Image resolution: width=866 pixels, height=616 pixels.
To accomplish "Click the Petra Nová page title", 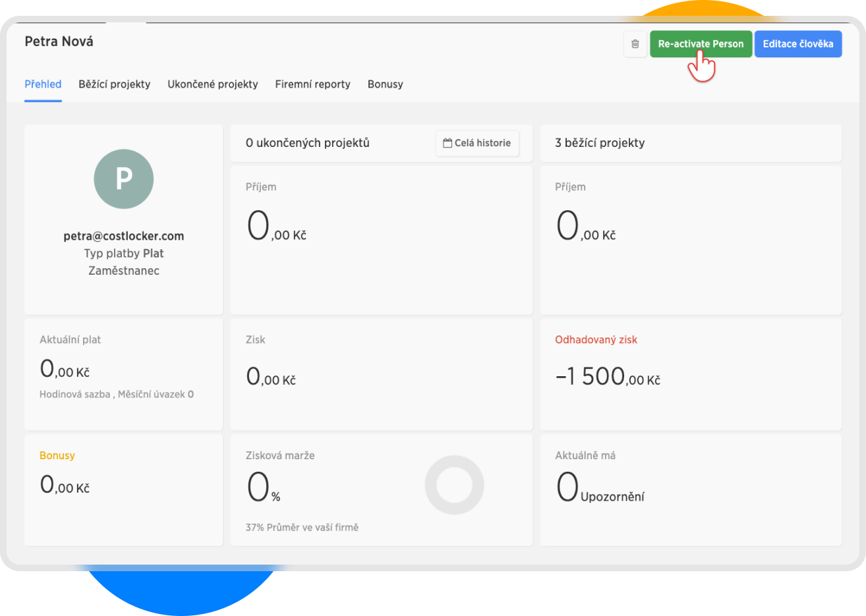I will point(59,42).
